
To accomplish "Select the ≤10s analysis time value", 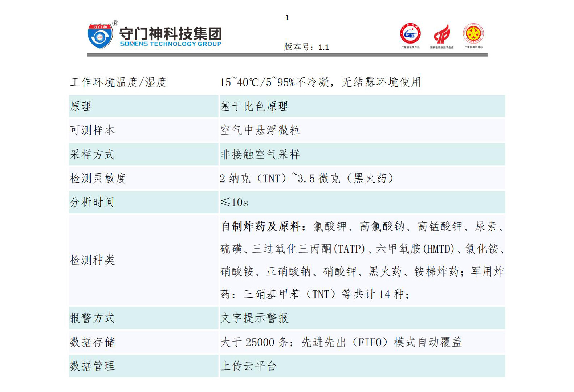I will click(234, 203).
